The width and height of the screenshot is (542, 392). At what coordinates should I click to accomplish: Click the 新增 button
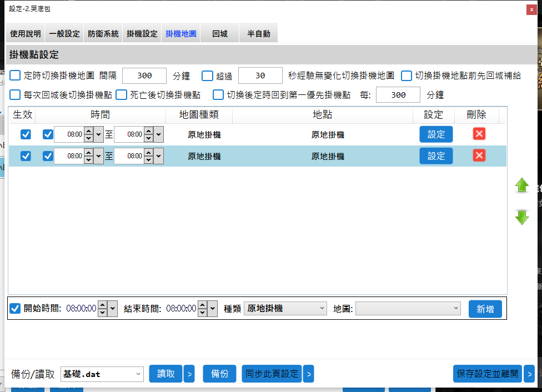coord(485,309)
